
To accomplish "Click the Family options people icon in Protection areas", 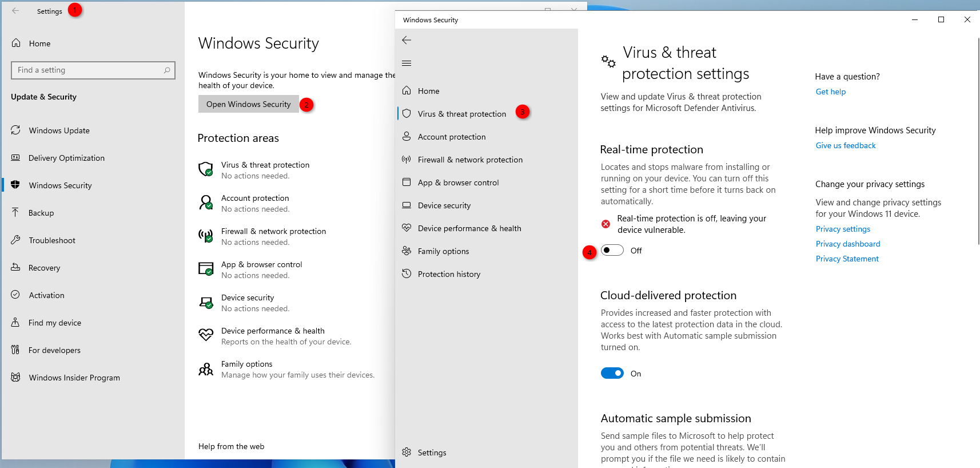I will (x=206, y=370).
